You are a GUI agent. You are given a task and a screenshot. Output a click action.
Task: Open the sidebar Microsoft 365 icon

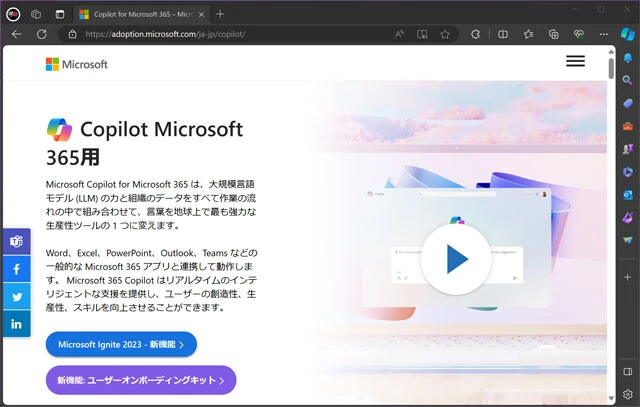(x=628, y=172)
